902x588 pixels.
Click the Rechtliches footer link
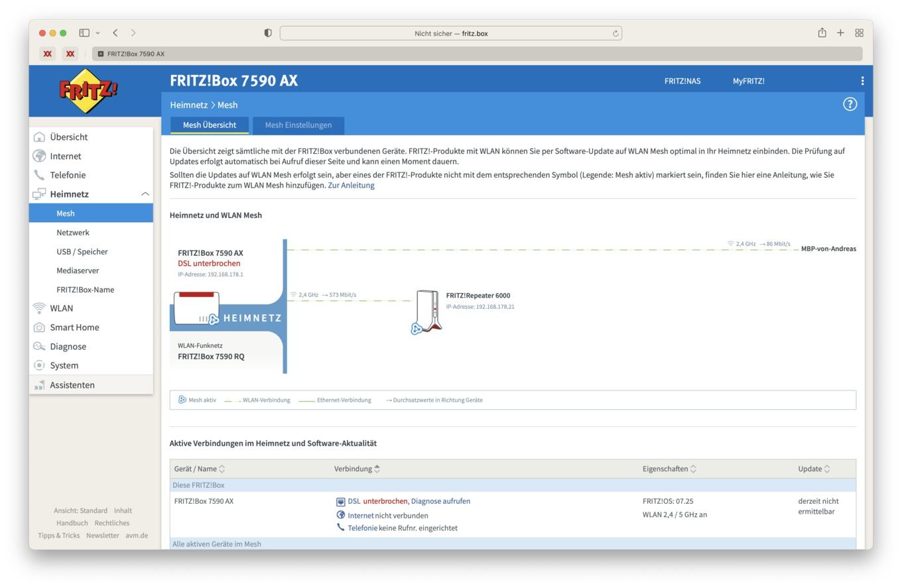click(x=112, y=523)
